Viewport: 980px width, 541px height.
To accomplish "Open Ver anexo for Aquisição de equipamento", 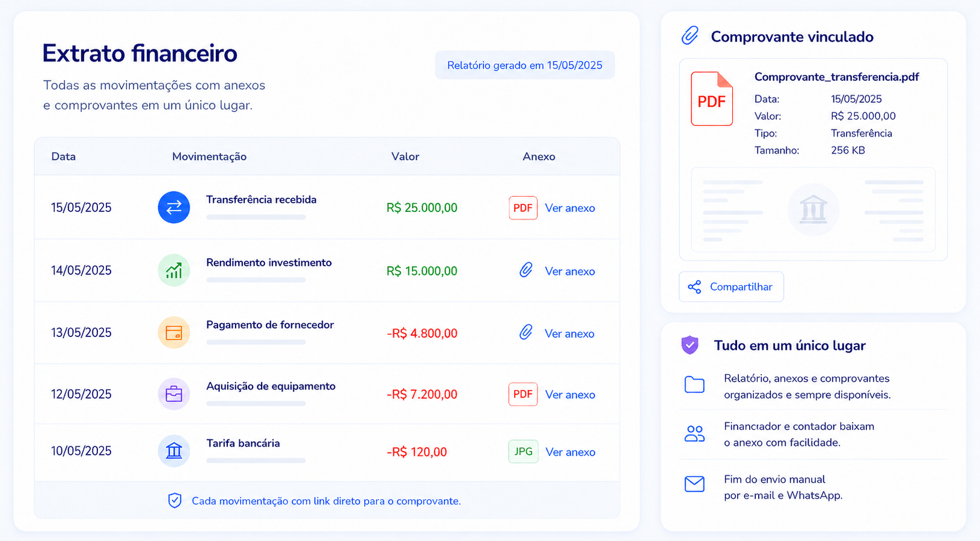I will coord(570,395).
